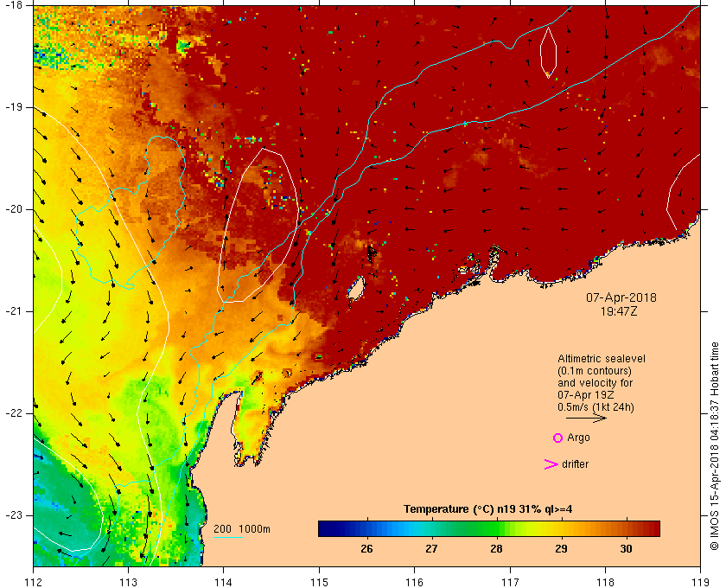
Task: Click the 'Argo' legend label
Action: point(578,438)
